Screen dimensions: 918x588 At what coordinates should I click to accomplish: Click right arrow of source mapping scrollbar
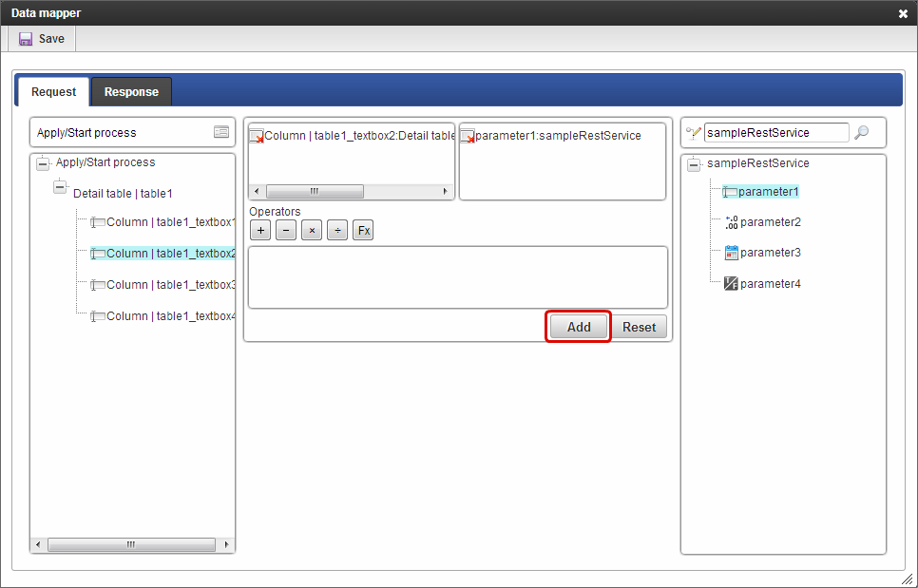446,191
